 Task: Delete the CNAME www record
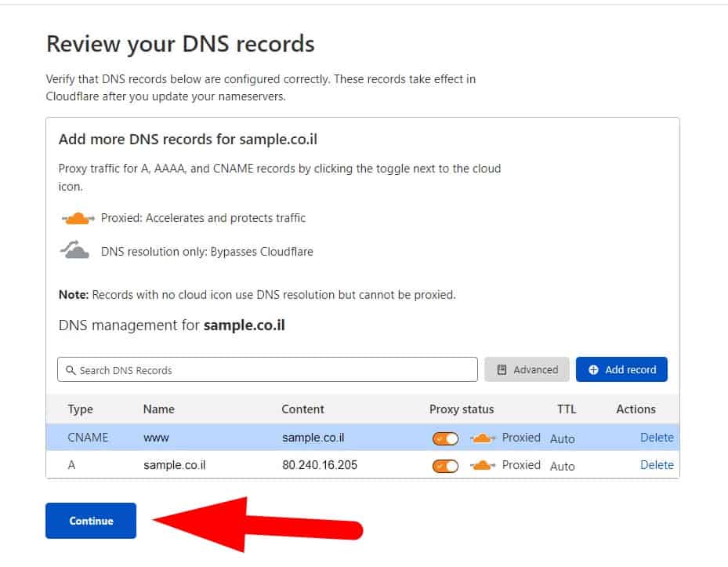coord(657,438)
